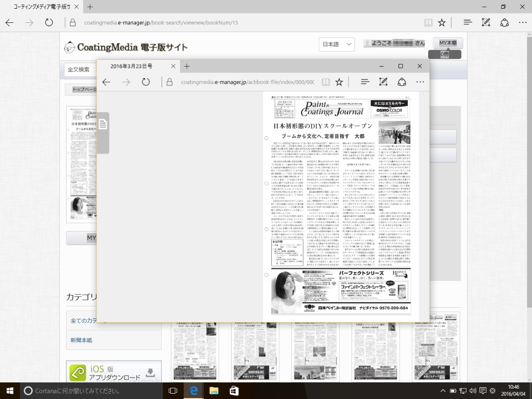Open a new tab beside 2016年3月23日号
The image size is (532, 399).
pos(187,66)
